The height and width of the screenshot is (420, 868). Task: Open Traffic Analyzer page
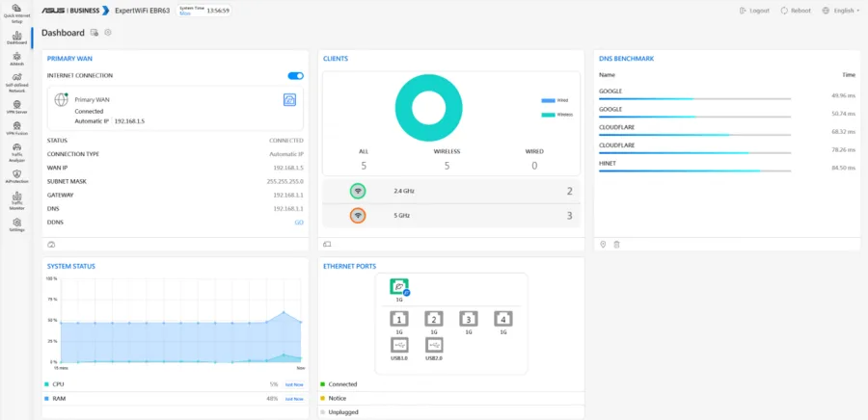coord(16,152)
